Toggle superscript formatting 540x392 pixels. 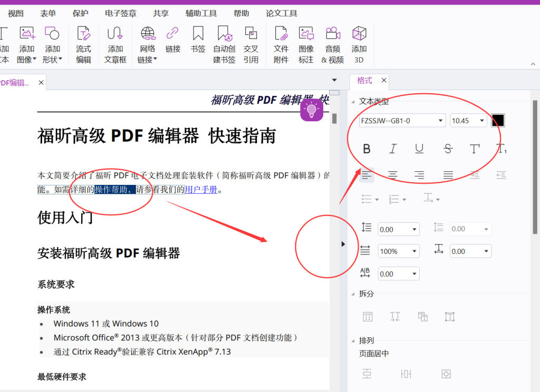click(475, 149)
